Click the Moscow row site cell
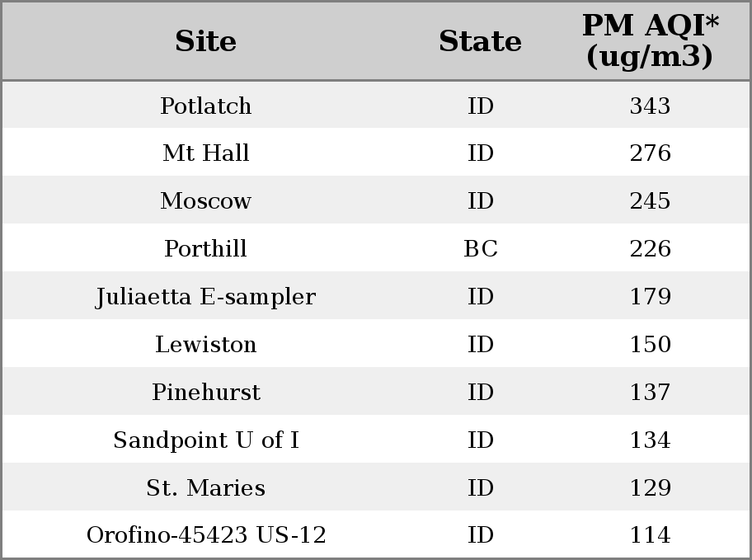 206,200
